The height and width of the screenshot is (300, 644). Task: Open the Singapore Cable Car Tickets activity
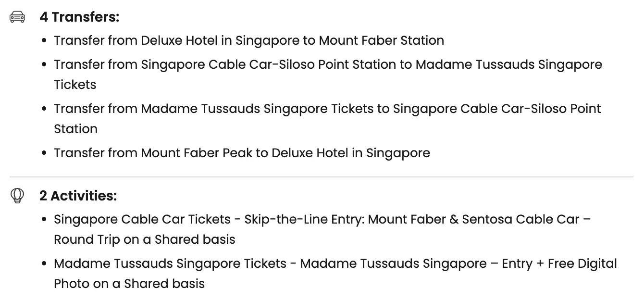tap(322, 220)
